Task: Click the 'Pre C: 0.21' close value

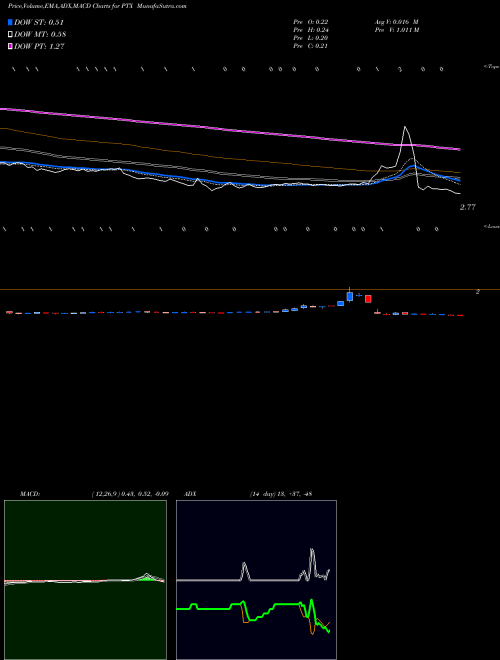Action: [311, 46]
